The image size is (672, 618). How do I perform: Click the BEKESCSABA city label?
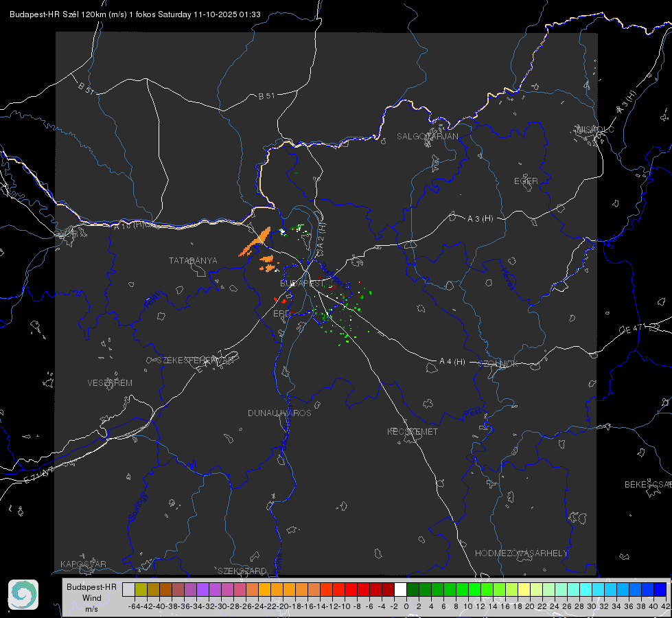[x=648, y=485]
